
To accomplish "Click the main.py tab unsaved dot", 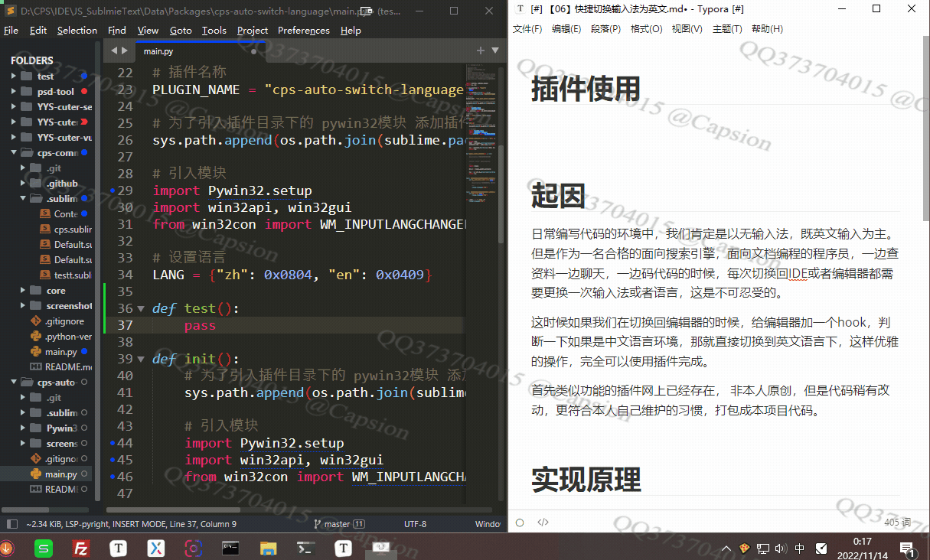I will (253, 51).
